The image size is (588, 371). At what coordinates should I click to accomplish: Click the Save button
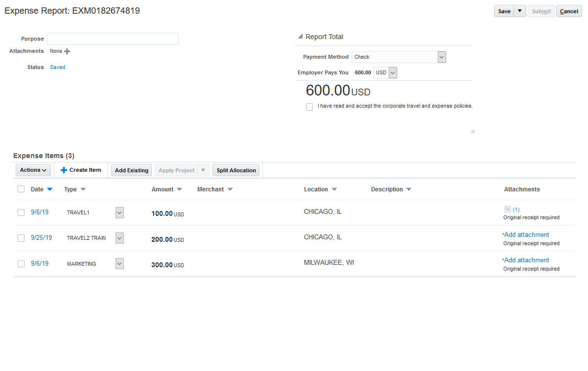[504, 11]
